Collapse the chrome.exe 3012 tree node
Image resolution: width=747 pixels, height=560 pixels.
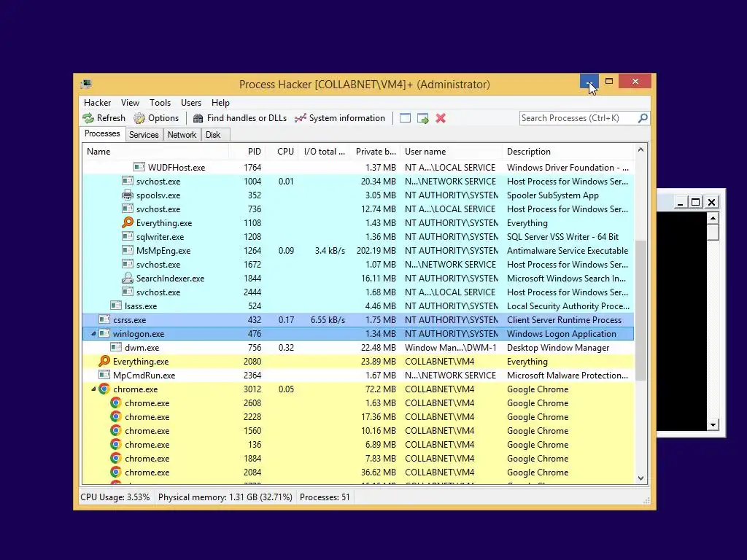[93, 389]
